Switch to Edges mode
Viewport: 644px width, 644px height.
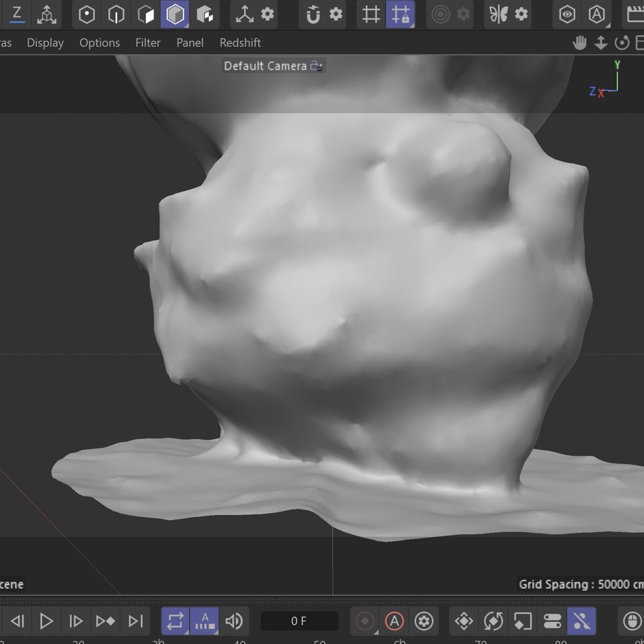point(116,14)
